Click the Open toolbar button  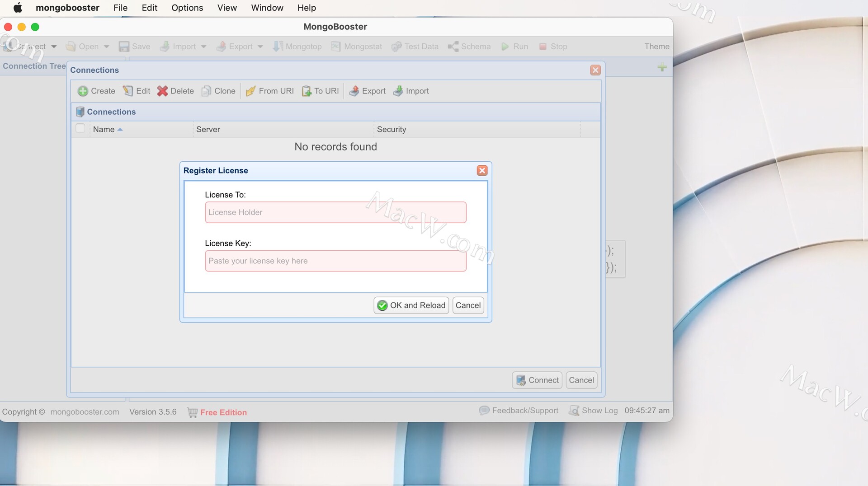82,47
